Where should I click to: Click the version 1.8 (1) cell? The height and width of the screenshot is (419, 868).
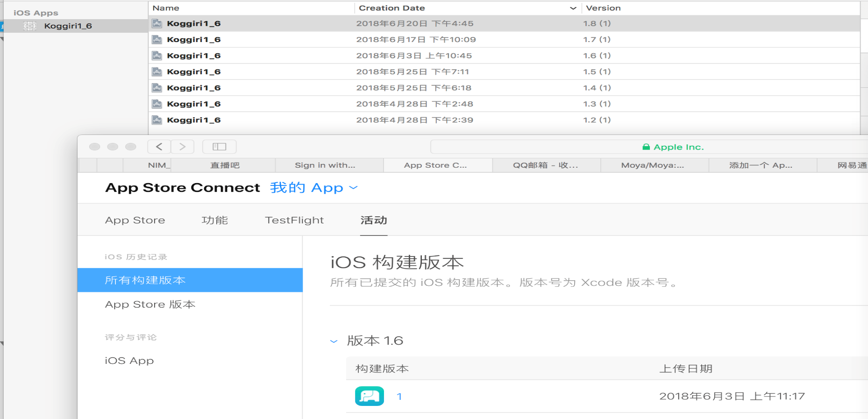click(597, 23)
